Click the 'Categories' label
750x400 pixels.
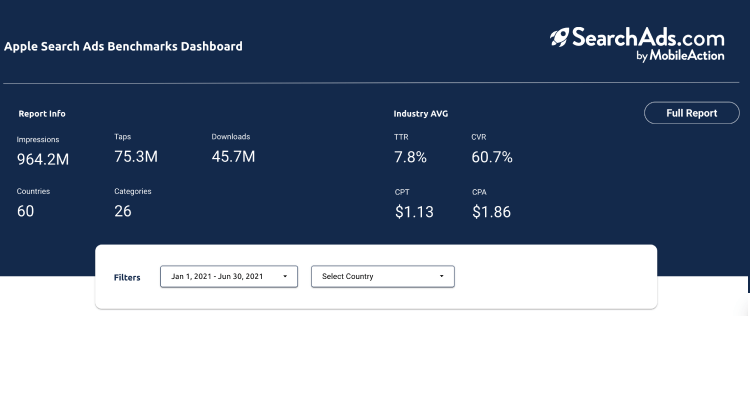coord(132,191)
